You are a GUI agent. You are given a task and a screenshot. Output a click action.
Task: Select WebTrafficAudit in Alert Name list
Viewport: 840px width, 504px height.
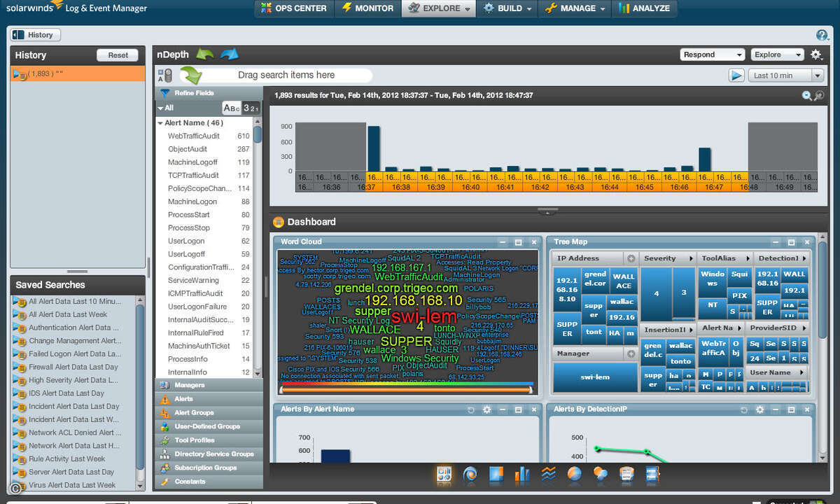(x=209, y=136)
